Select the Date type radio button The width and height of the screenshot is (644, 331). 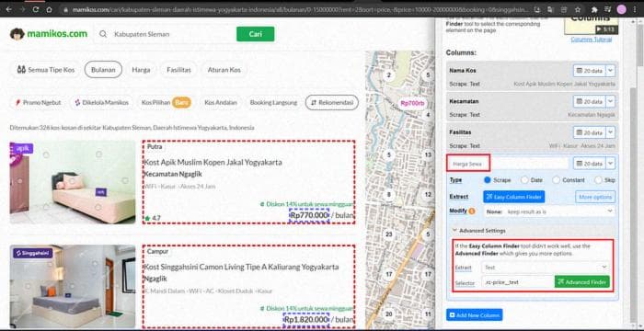coord(524,180)
